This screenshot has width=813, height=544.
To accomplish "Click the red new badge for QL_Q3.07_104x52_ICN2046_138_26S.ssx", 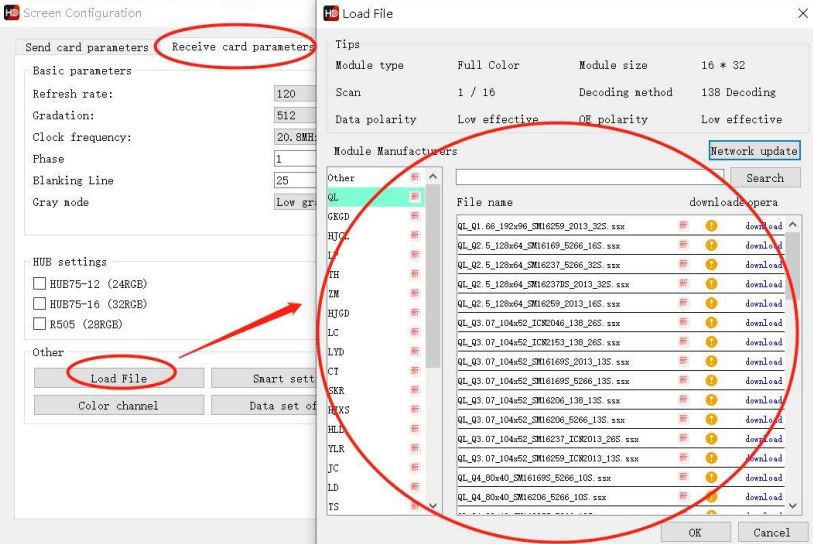I will coord(683,322).
